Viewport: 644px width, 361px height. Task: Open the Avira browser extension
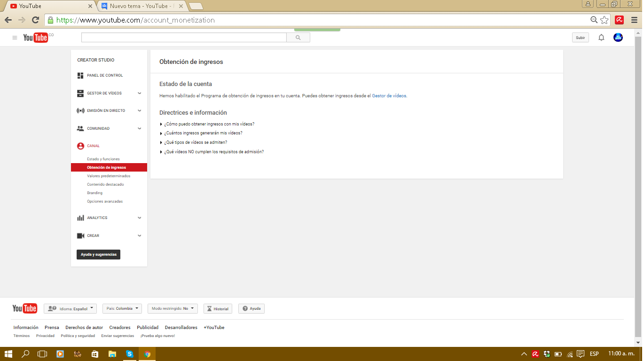(x=620, y=20)
